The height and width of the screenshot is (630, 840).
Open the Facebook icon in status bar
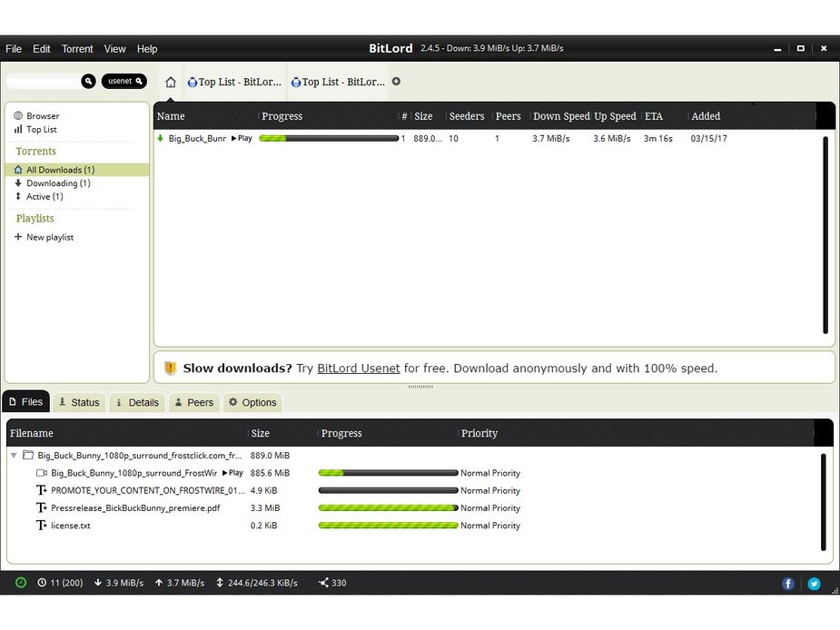[x=787, y=584]
